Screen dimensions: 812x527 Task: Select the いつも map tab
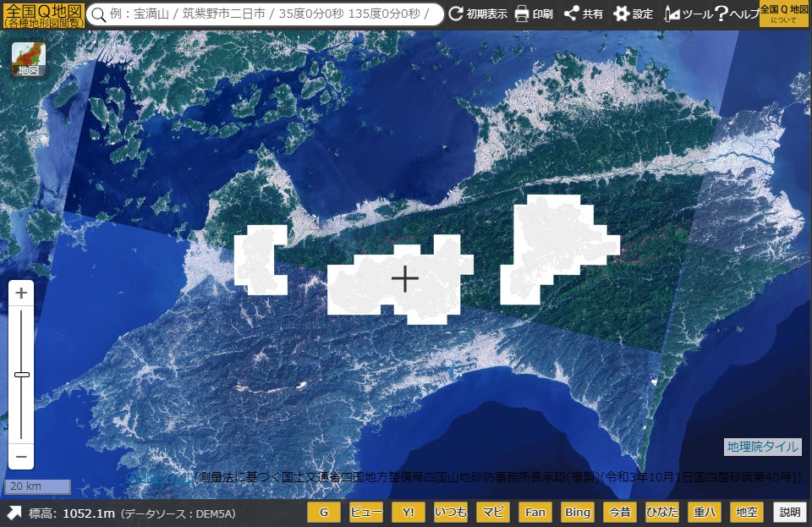[x=453, y=512]
